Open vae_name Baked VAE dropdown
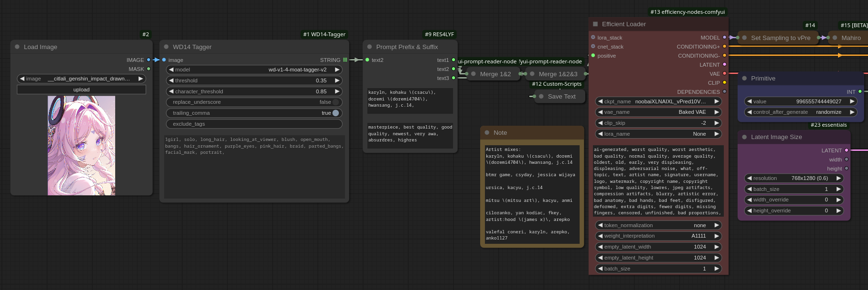The height and width of the screenshot is (290, 868). (x=659, y=112)
